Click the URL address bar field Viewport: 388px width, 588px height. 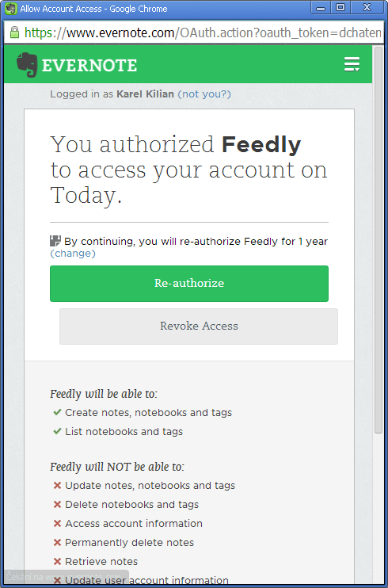tap(194, 32)
